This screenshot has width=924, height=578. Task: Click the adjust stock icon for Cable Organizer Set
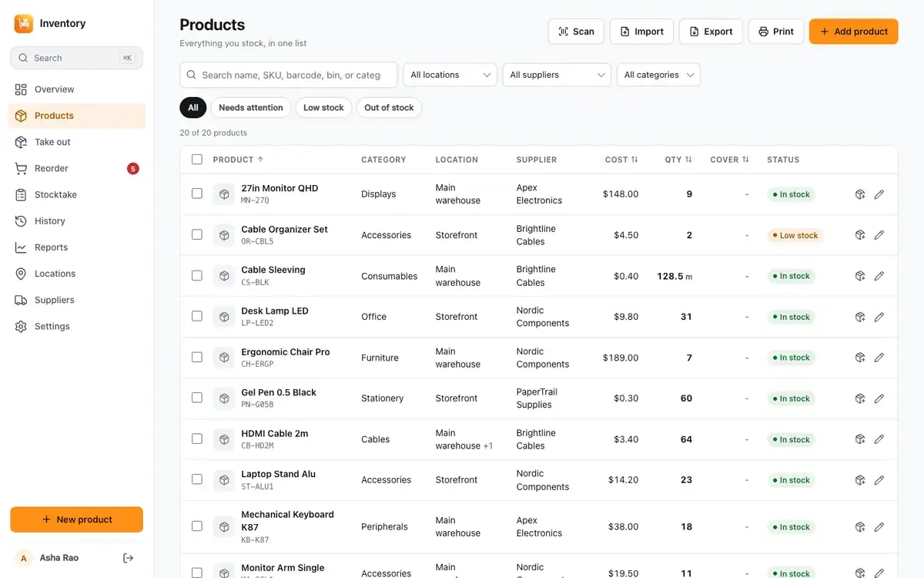coord(860,235)
